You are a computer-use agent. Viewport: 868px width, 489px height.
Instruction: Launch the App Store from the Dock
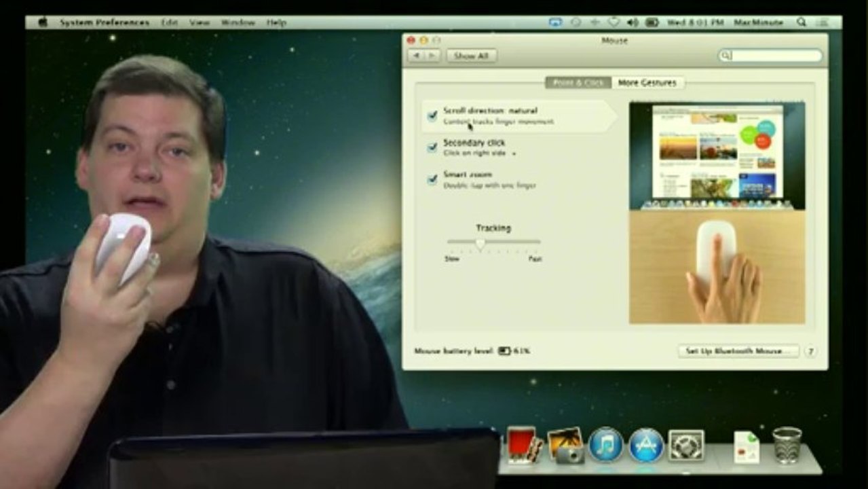click(x=646, y=445)
